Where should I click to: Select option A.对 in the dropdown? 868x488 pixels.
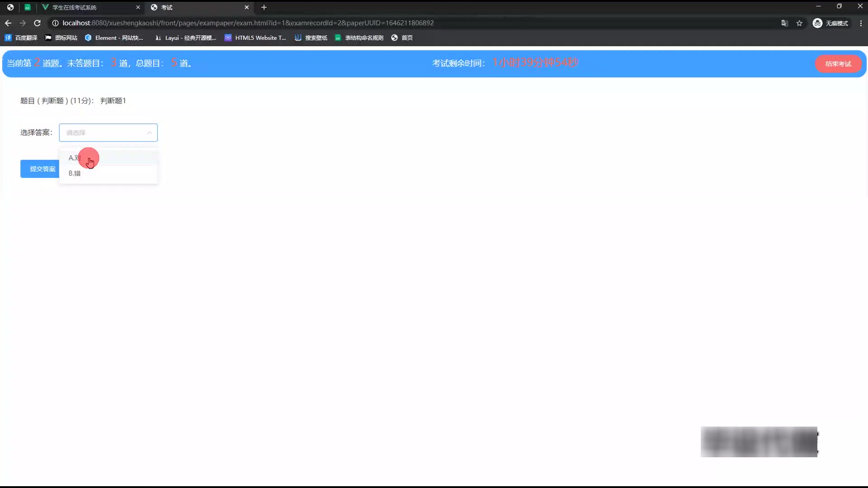[75, 158]
